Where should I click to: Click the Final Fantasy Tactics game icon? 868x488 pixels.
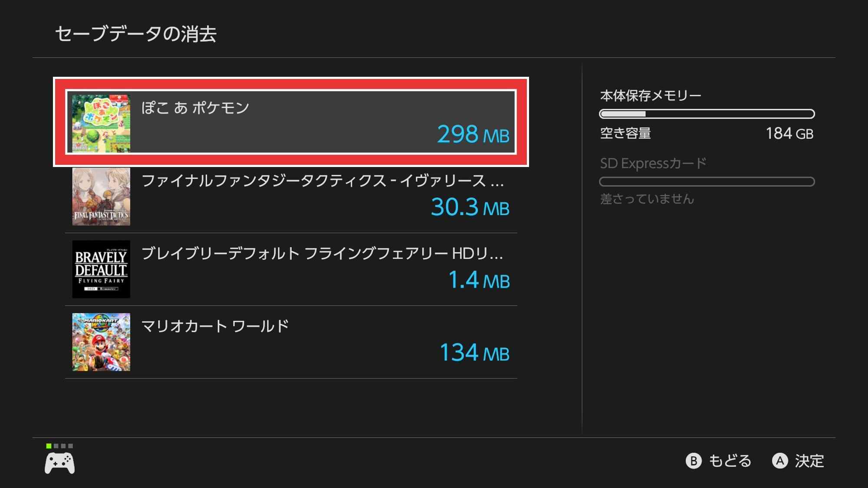[101, 196]
